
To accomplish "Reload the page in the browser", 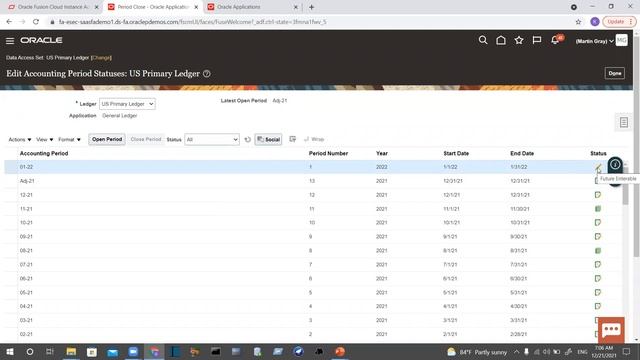I will 36,22.
